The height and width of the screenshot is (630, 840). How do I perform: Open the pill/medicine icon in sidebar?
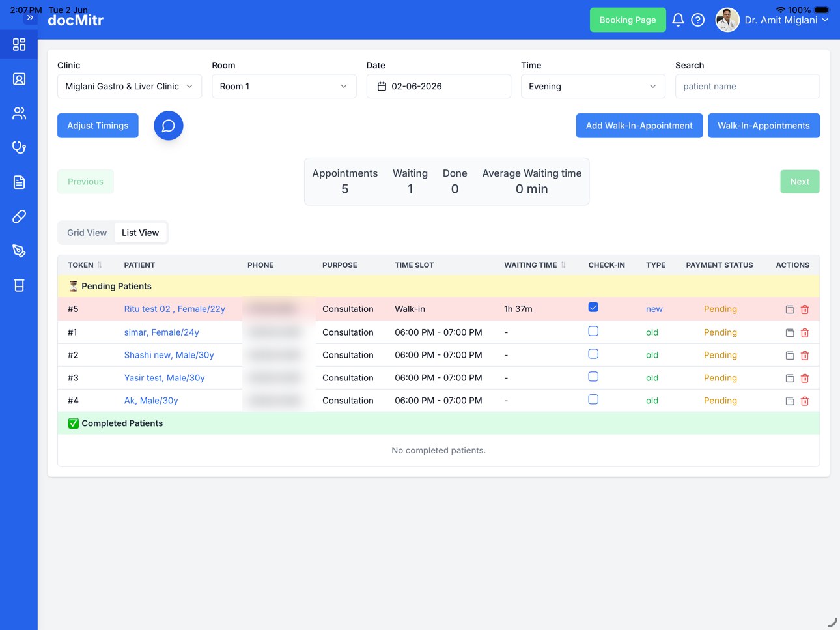[x=19, y=216]
